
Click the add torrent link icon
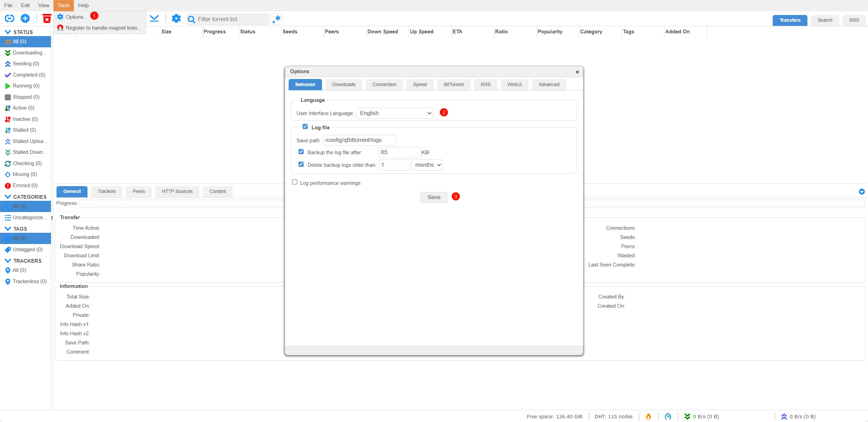(x=10, y=18)
